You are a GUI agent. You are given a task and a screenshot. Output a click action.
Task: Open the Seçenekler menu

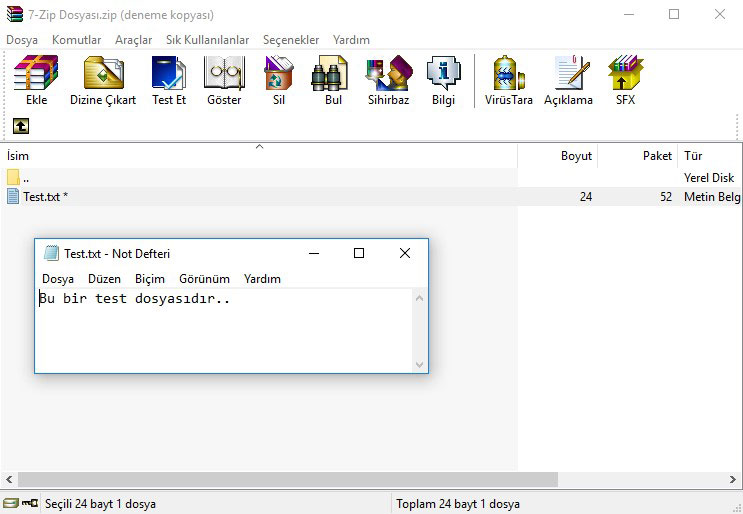coord(291,40)
